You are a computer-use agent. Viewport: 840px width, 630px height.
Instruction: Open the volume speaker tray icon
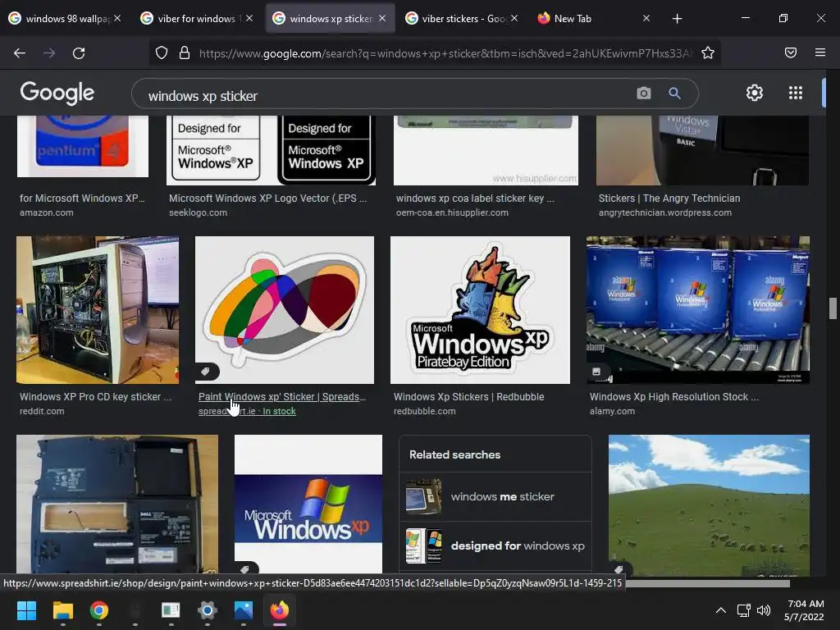(764, 610)
